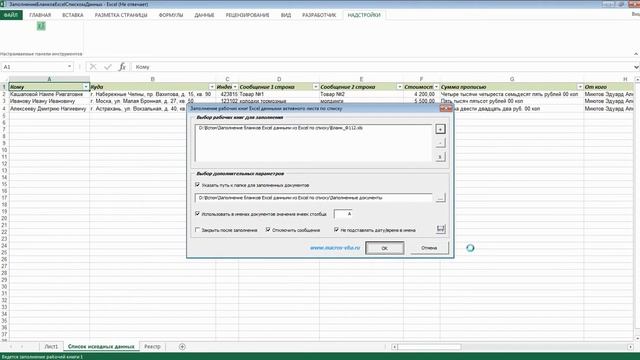
Task: Click cell Алексееву Дмитрию Натиевичу
Action: [49, 109]
